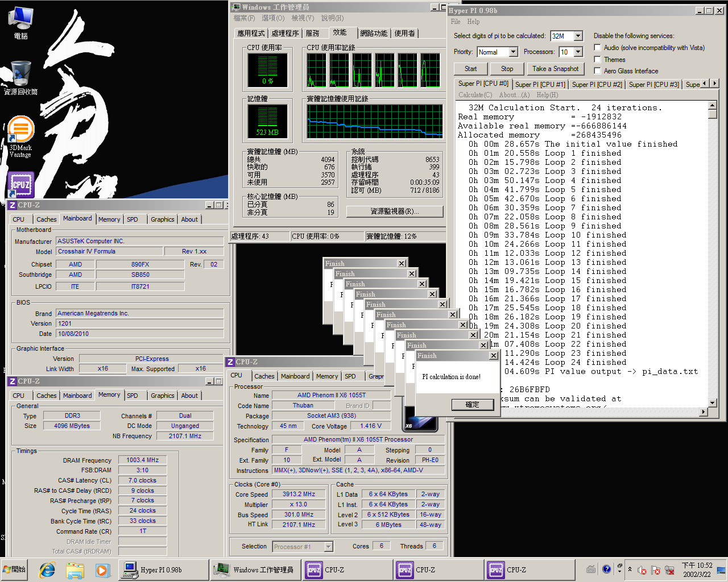The image size is (728, 582).
Task: Click the network disconnected tray icon
Action: [669, 570]
